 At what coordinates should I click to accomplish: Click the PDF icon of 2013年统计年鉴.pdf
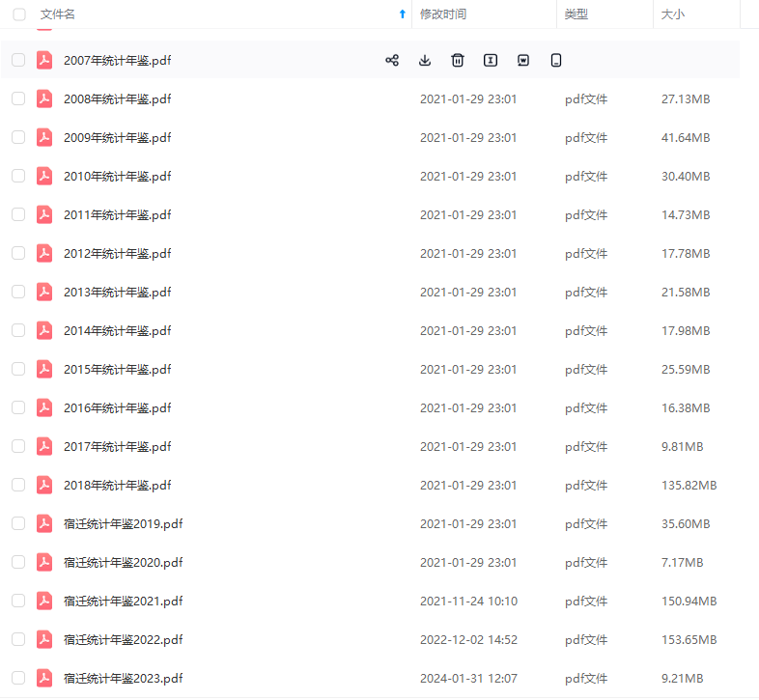44,292
